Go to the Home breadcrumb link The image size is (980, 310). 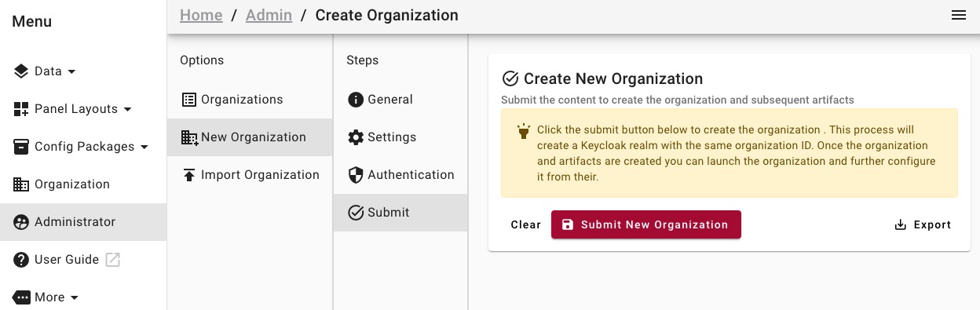pyautogui.click(x=201, y=15)
